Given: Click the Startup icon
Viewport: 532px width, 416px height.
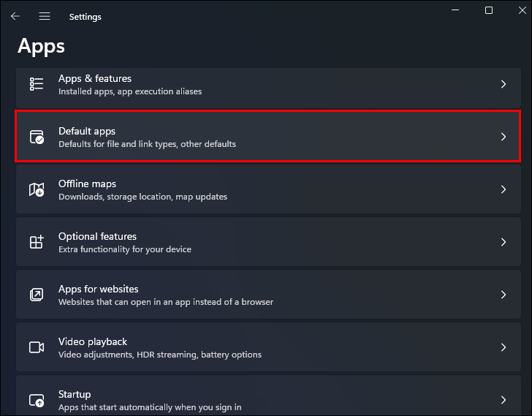Looking at the screenshot, I should (37, 400).
